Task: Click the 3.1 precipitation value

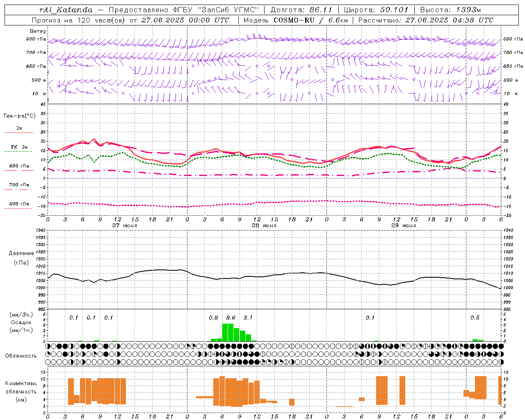Action: (x=248, y=318)
